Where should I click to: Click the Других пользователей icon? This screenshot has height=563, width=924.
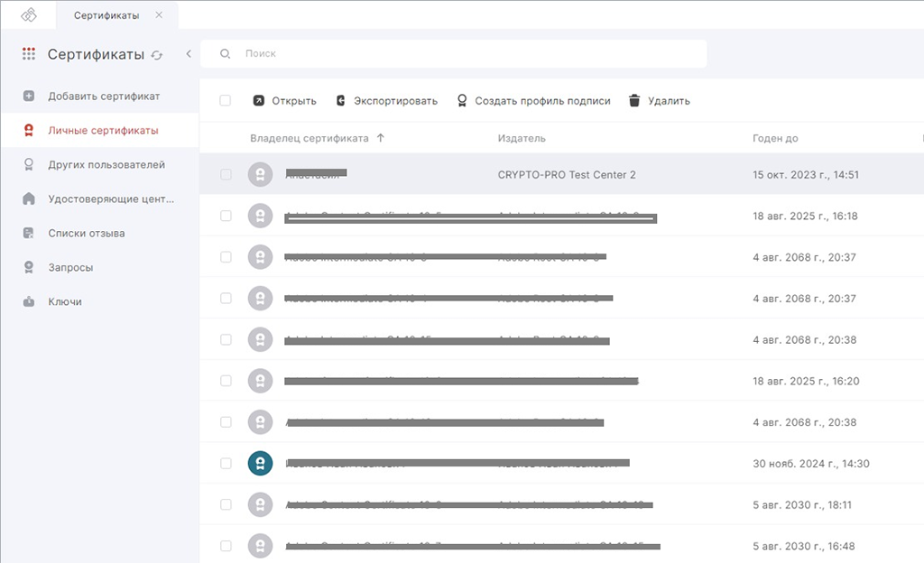(29, 164)
